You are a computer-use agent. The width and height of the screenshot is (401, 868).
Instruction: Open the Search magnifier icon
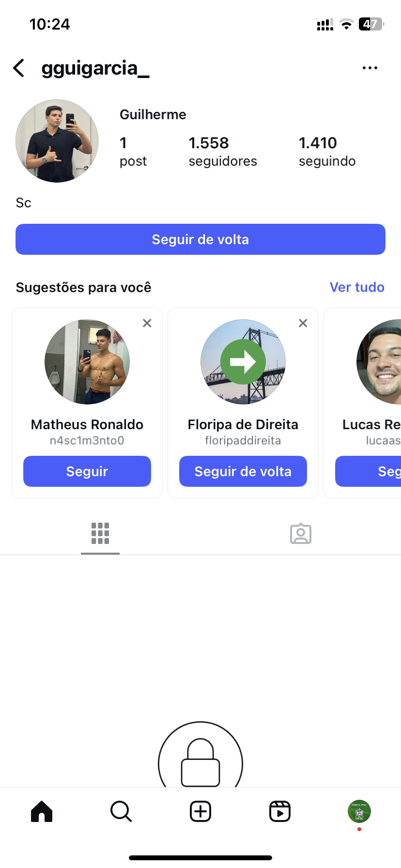[121, 811]
